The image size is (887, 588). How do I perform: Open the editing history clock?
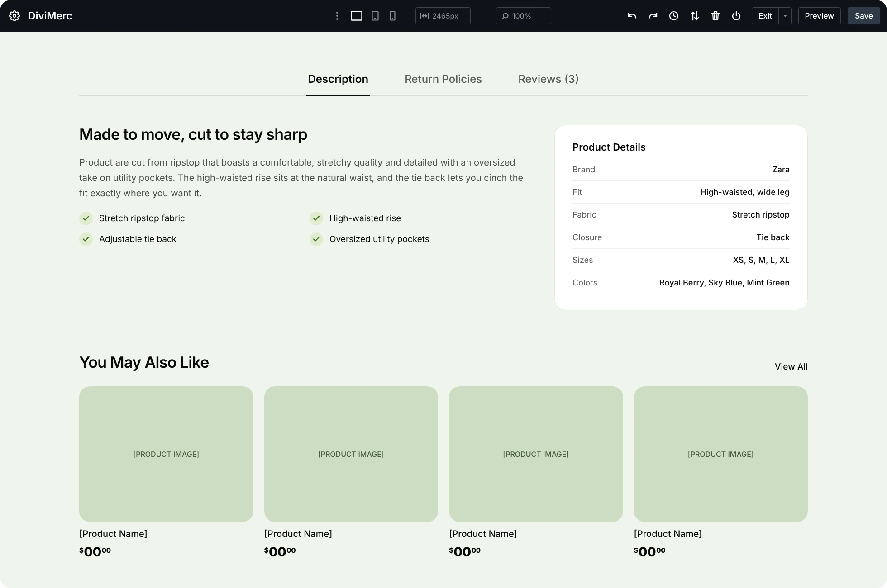[674, 16]
